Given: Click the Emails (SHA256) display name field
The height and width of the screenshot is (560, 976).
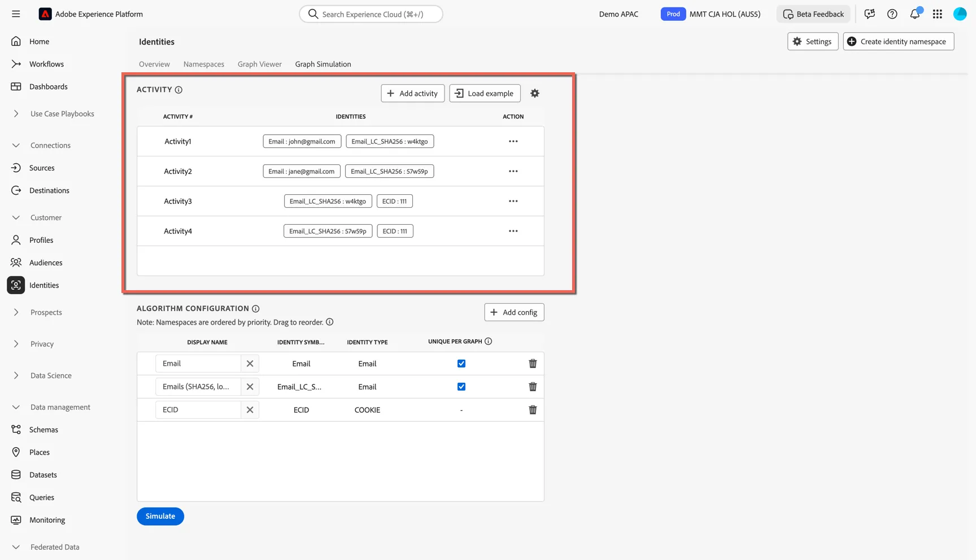Looking at the screenshot, I should (198, 387).
